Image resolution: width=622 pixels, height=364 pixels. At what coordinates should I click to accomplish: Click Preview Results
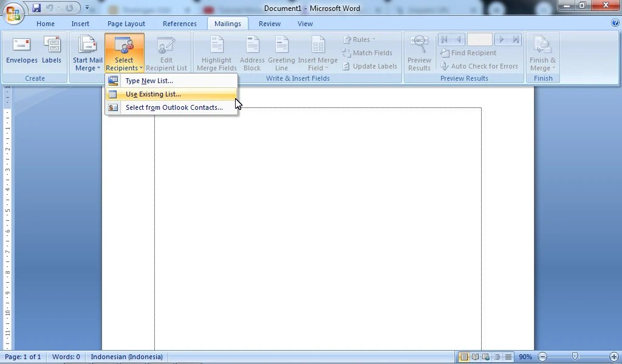tap(419, 53)
